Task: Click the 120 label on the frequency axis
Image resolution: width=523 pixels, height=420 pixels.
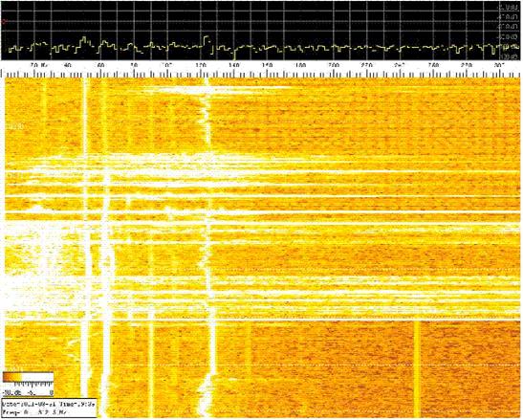Action: [201, 65]
